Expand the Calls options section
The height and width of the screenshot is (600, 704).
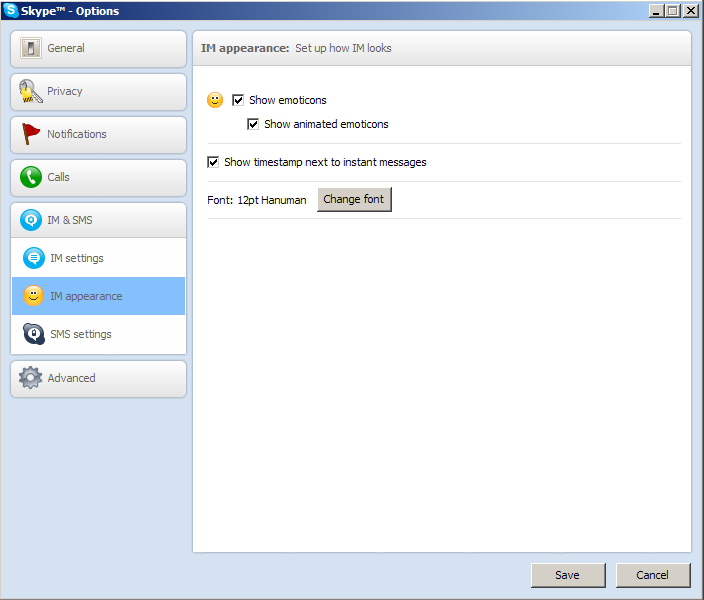[x=98, y=178]
